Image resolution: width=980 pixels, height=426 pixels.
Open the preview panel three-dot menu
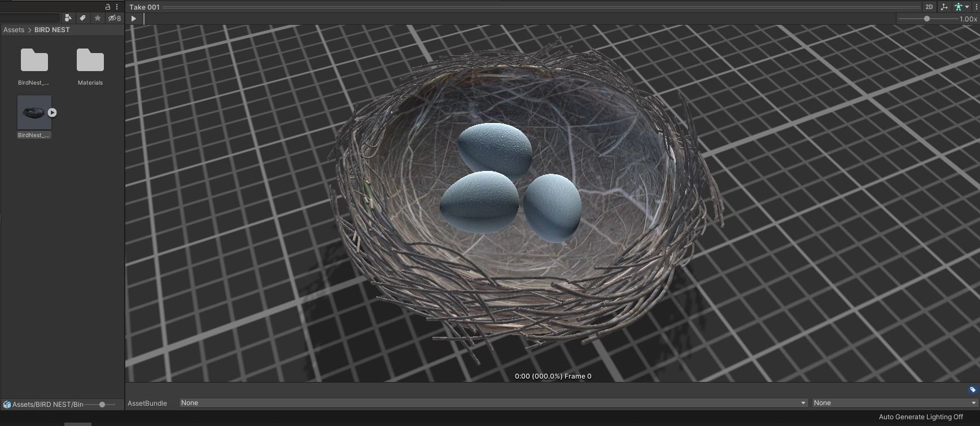click(977, 7)
